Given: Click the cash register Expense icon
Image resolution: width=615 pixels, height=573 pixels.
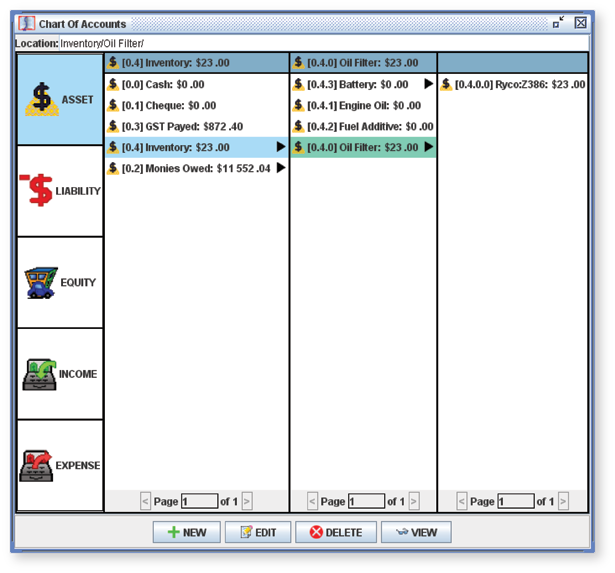Looking at the screenshot, I should point(36,466).
